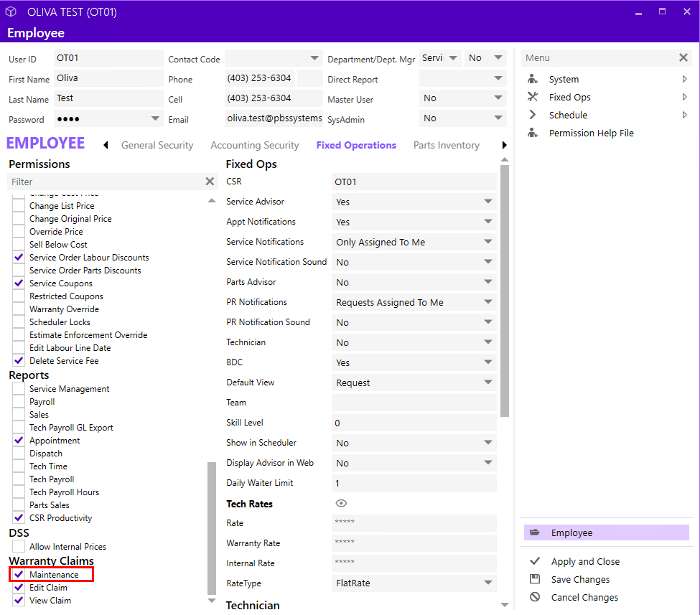Click the Apply and Close checkmark icon
Screen dimensions: 700x615
(535, 561)
